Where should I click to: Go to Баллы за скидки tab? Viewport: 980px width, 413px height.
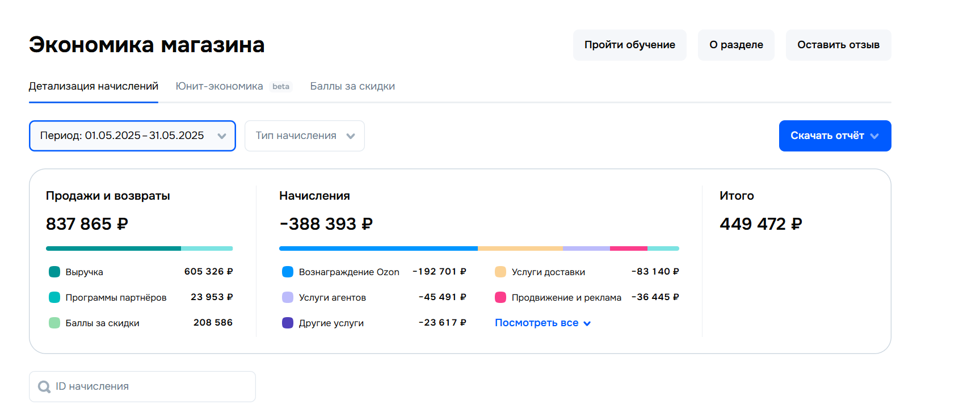click(352, 86)
